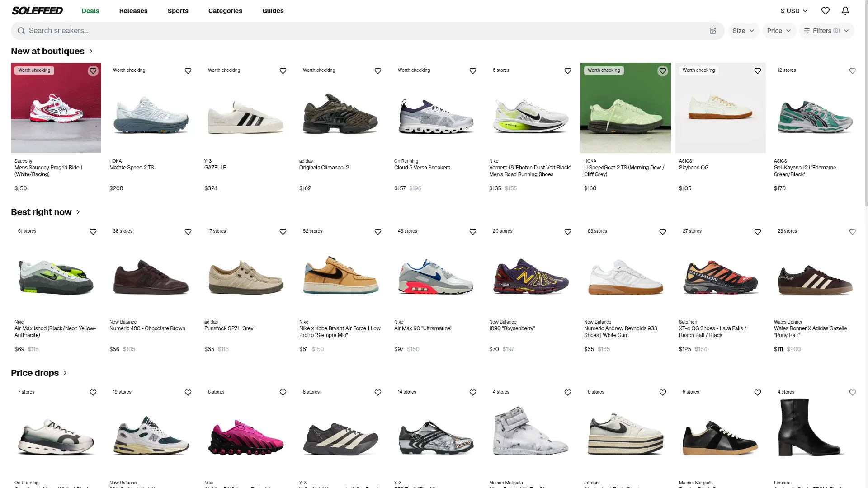868x488 pixels.
Task: Open the Size filter dropdown
Action: tap(744, 31)
